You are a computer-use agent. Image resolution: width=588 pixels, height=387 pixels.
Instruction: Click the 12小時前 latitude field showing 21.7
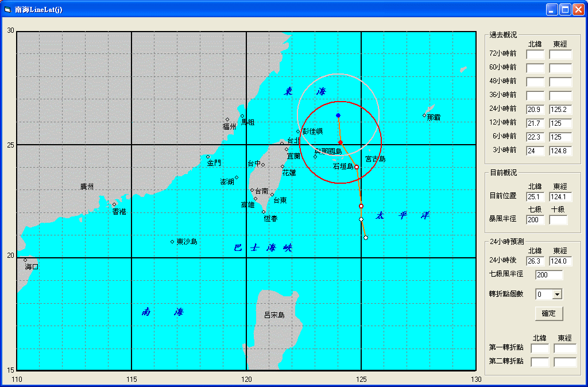pyautogui.click(x=535, y=123)
